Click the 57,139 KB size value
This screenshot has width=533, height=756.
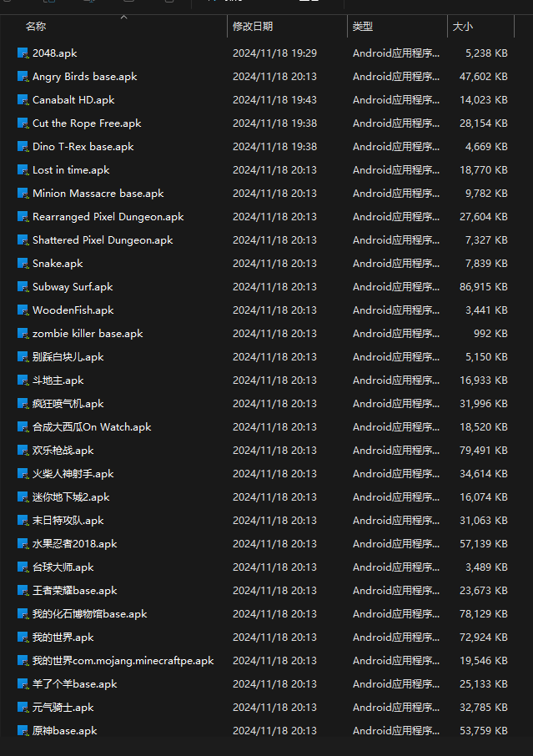[483, 544]
